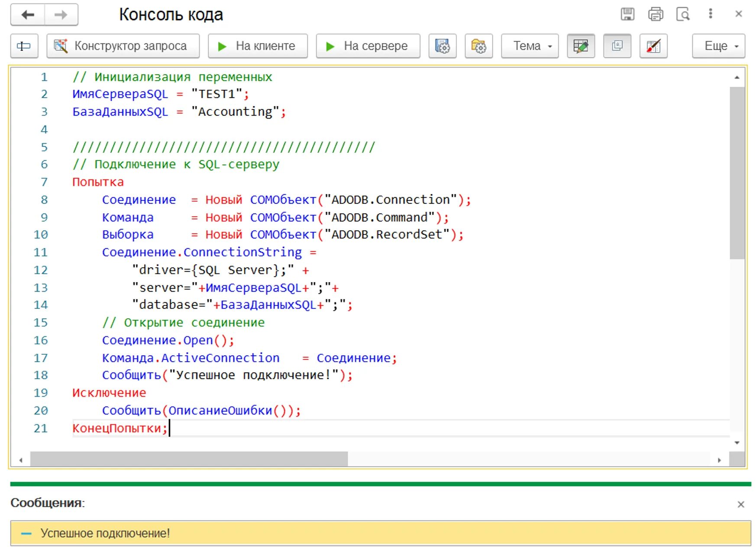Expand the Еще dropdown menu

719,46
